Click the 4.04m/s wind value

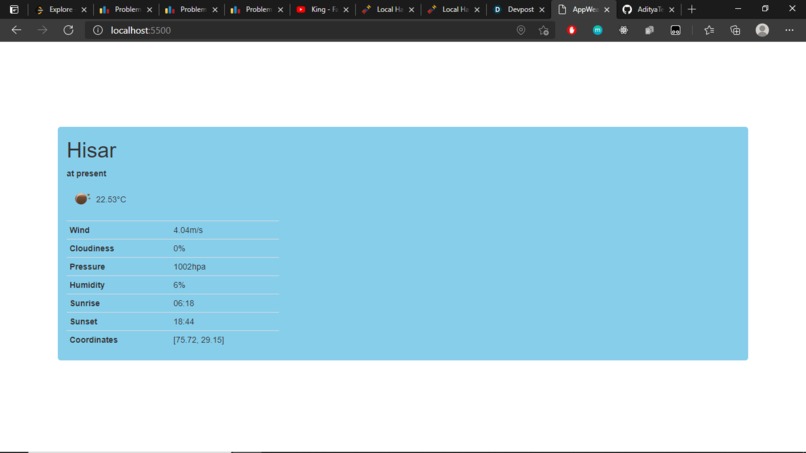tap(188, 230)
